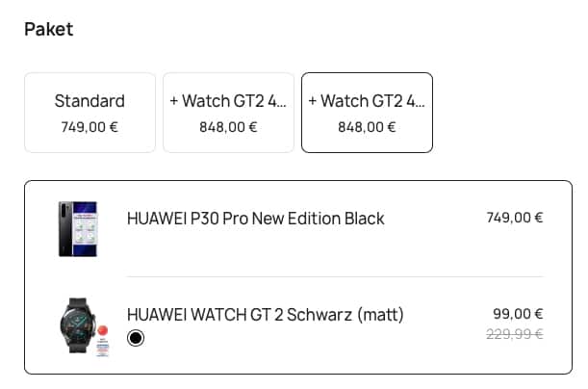Choose the middle Watch GT2 package tile
The image size is (588, 389).
228,113
